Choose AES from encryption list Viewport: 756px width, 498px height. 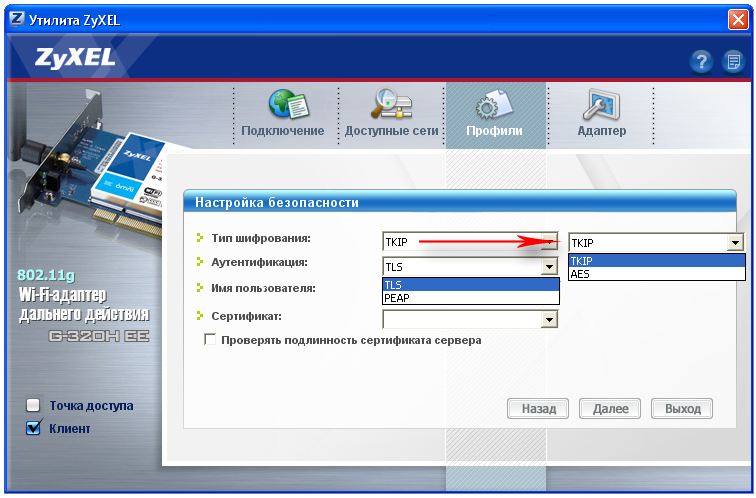point(657,274)
